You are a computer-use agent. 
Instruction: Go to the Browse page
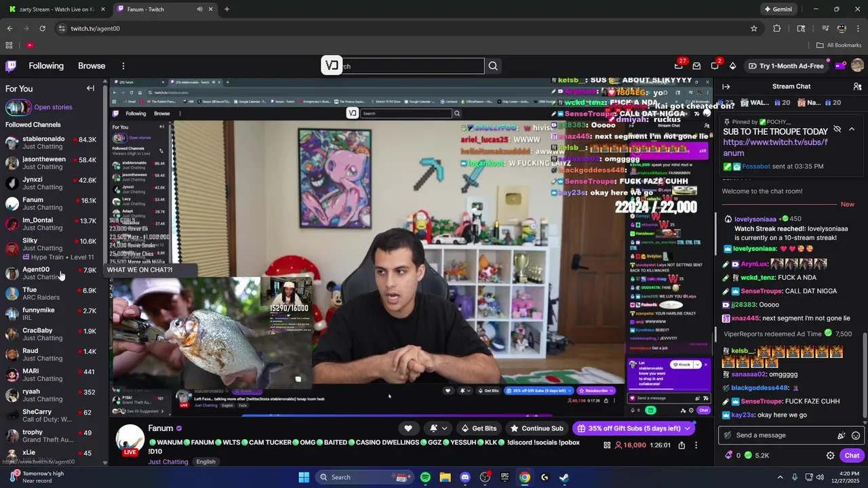pos(92,66)
